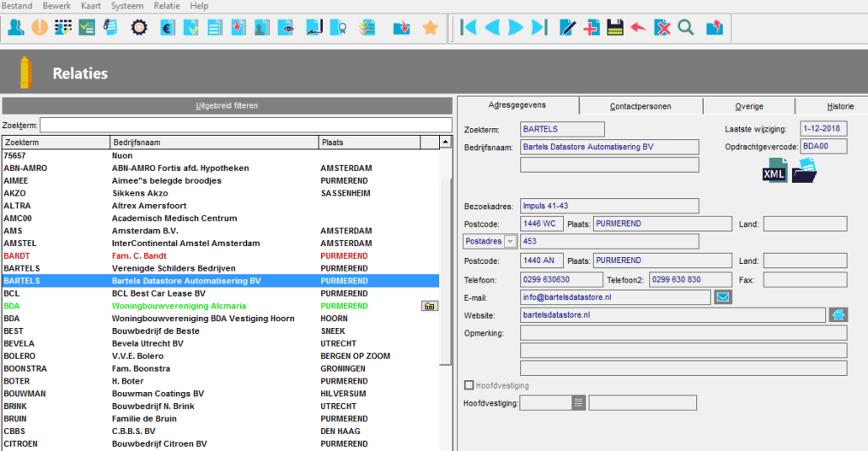868x451 pixels.
Task: Send email via envelope icon button
Action: point(722,298)
